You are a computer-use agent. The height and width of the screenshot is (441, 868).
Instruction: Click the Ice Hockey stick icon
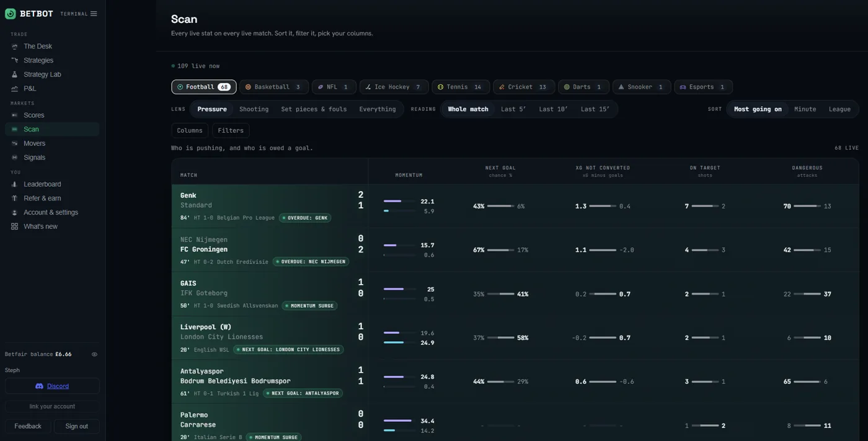click(x=368, y=87)
